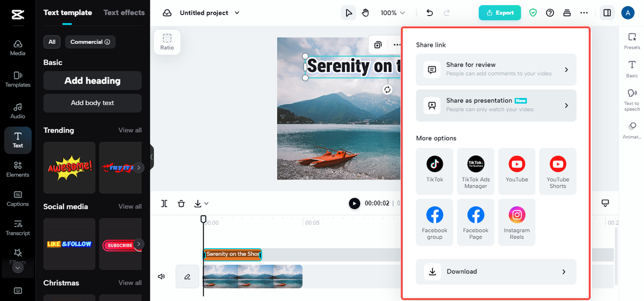The image size is (644, 301).
Task: Click the duplicate icon above the canvas
Action: [378, 45]
